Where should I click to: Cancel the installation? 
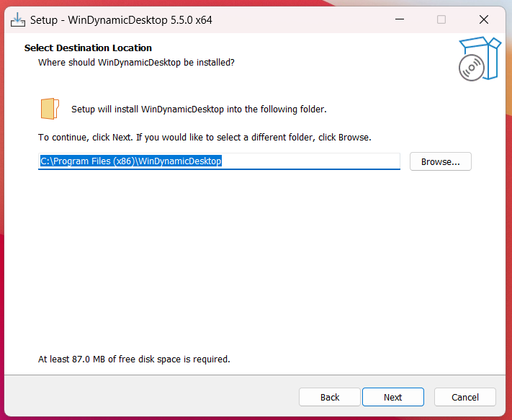(465, 397)
